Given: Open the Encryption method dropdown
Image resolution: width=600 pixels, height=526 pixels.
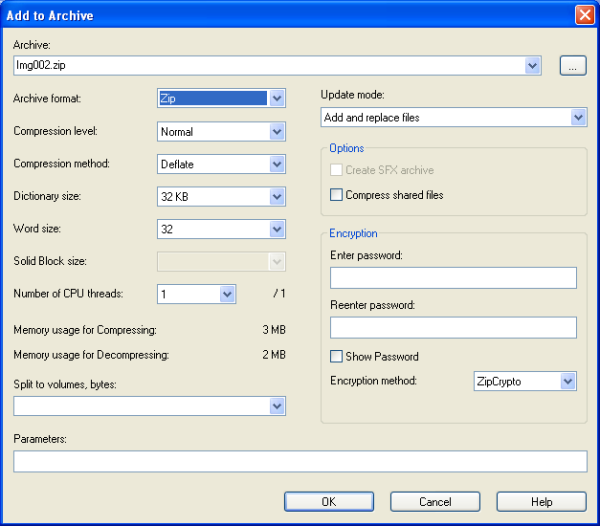Looking at the screenshot, I should point(568,381).
